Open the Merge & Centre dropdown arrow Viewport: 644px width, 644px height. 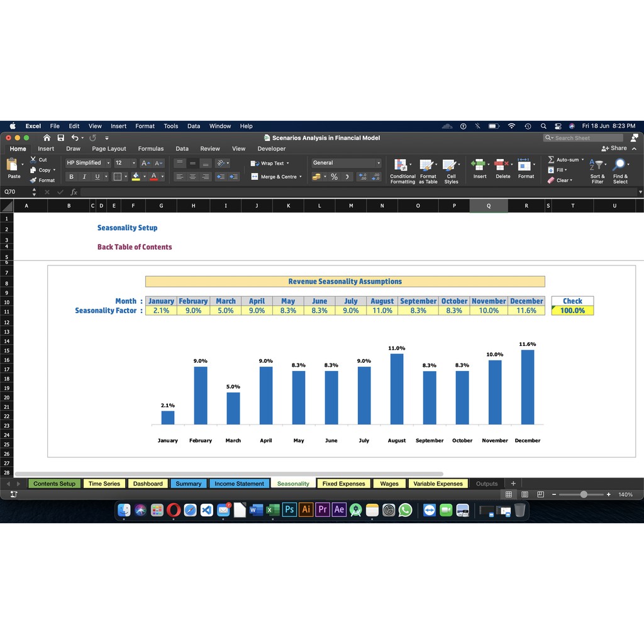pos(301,177)
